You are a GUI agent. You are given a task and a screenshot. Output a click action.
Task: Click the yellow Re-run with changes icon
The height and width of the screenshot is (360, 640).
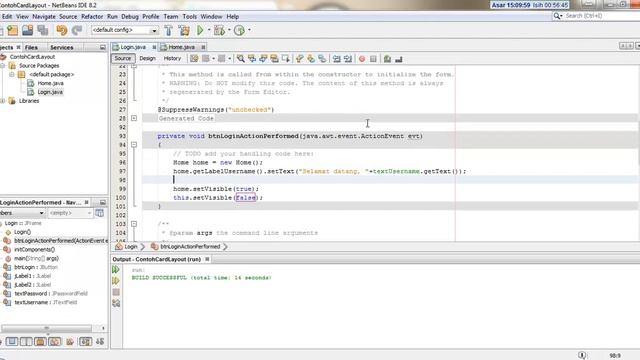[116, 281]
